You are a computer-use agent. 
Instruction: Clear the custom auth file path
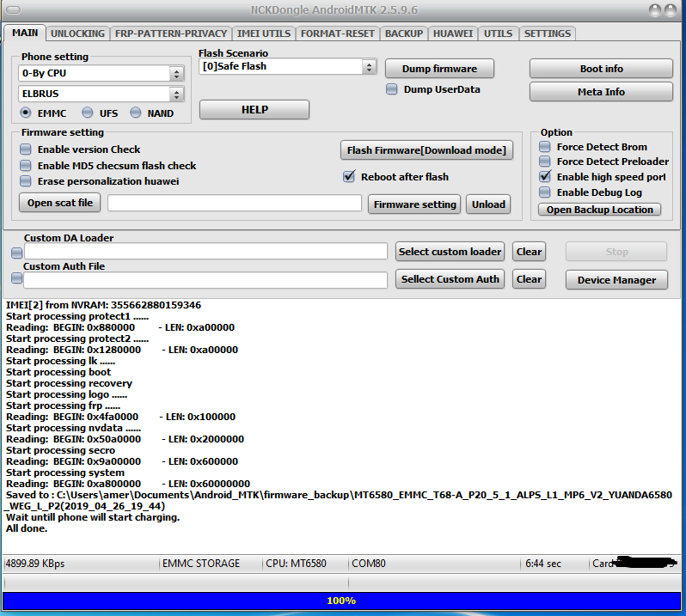[529, 279]
